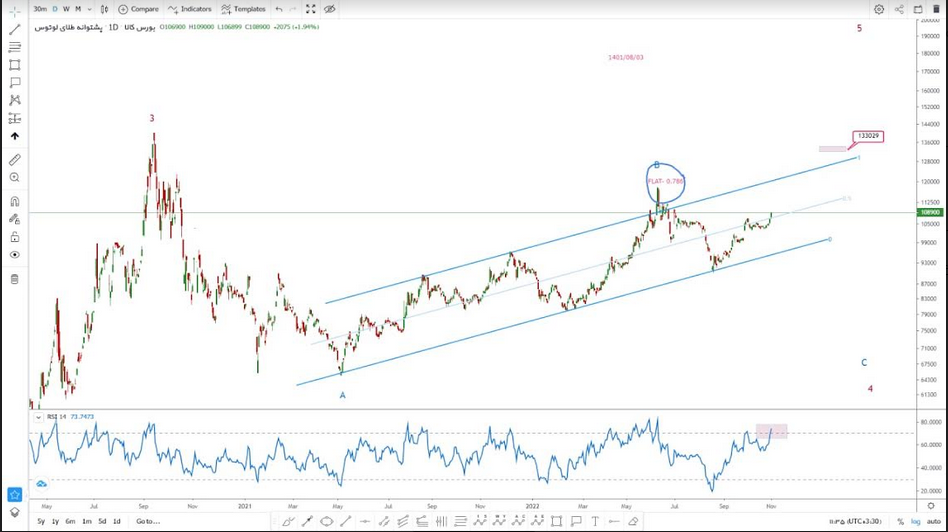Viewport: 948px width, 532px height.
Task: Toggle magnet mode in left toolbar
Action: pos(15,201)
